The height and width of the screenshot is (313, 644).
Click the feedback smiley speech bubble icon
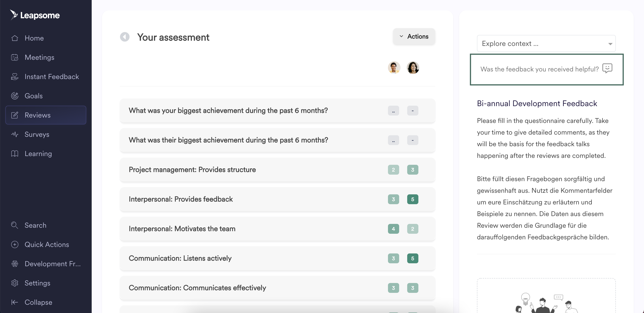coord(607,68)
